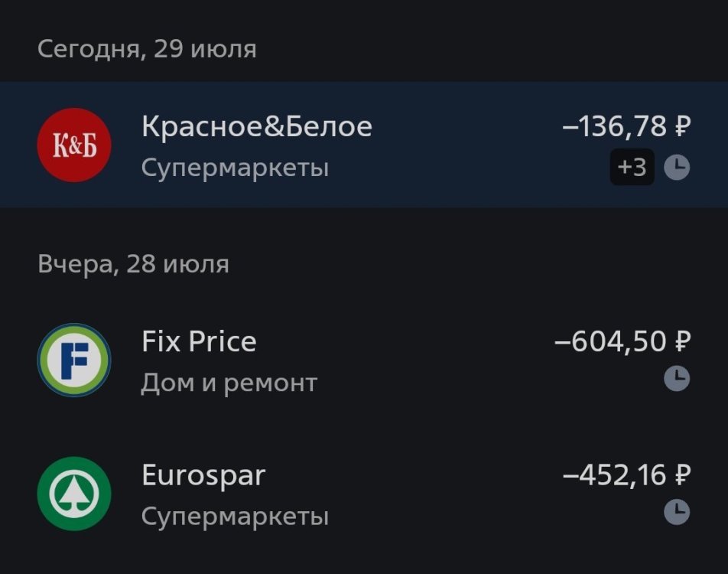Click the pending clock icon for Fix Price
728x574 pixels.
tap(676, 379)
